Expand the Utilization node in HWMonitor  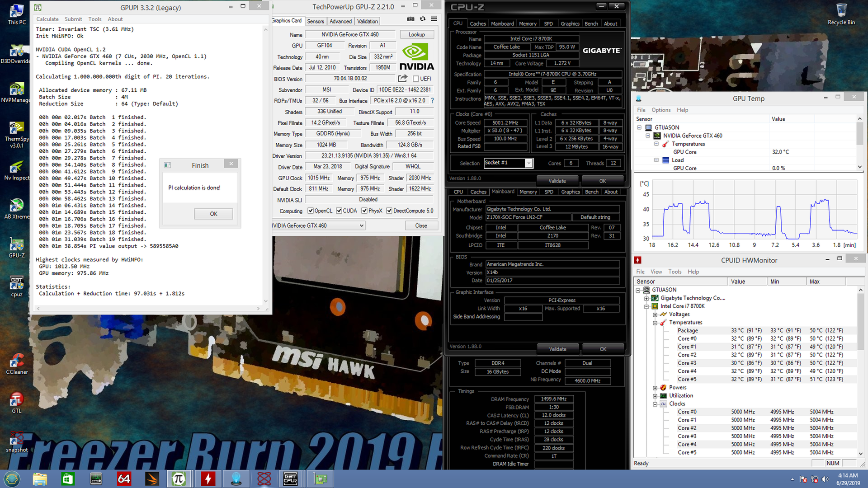[x=655, y=396]
